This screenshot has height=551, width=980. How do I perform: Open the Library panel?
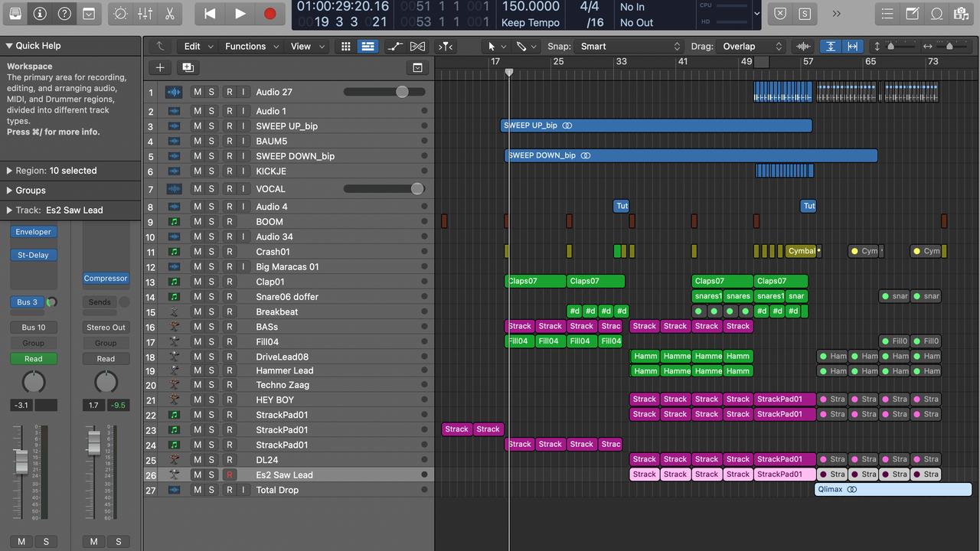click(15, 14)
